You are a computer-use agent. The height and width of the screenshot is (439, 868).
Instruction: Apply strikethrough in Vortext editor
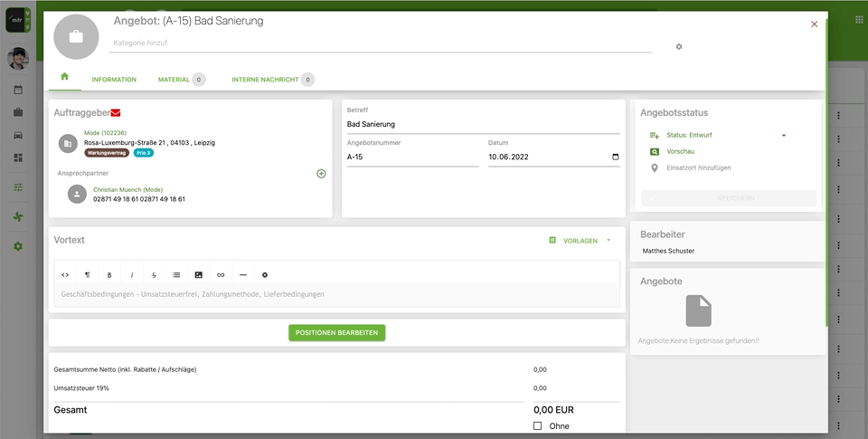click(x=154, y=275)
